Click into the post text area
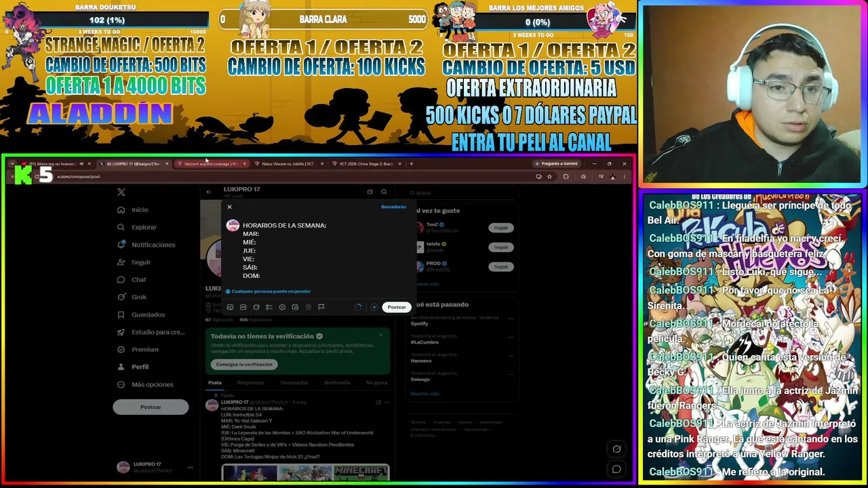868x488 pixels. 324,251
